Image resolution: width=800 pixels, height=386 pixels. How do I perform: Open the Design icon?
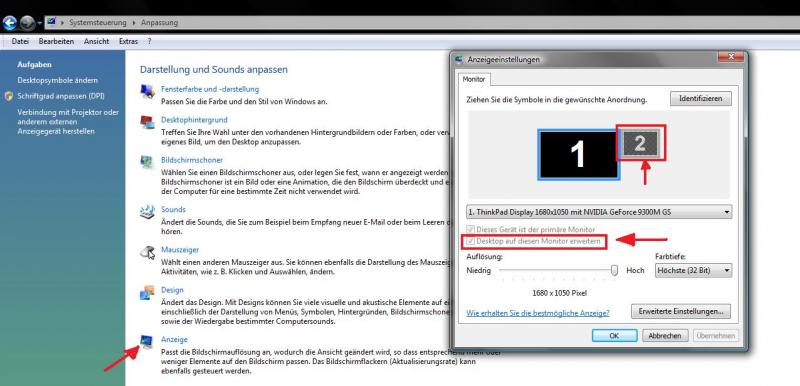click(147, 292)
